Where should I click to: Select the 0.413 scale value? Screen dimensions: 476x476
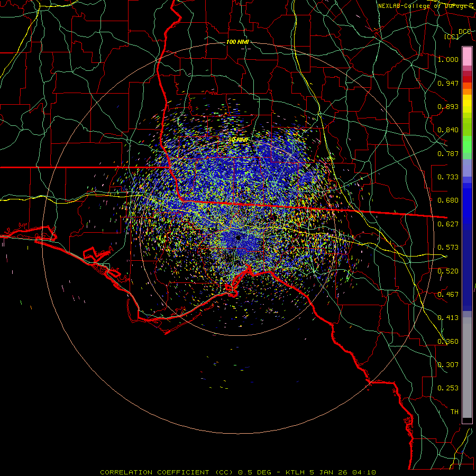(448, 318)
